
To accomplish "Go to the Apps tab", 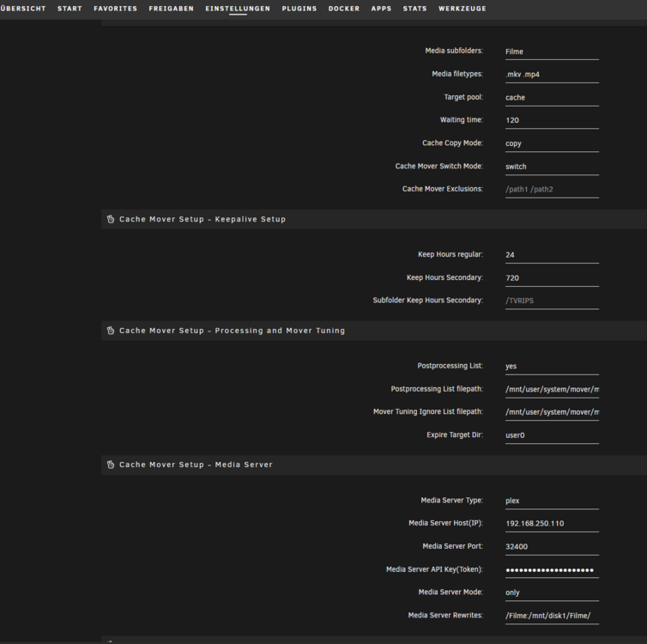I will 381,9.
